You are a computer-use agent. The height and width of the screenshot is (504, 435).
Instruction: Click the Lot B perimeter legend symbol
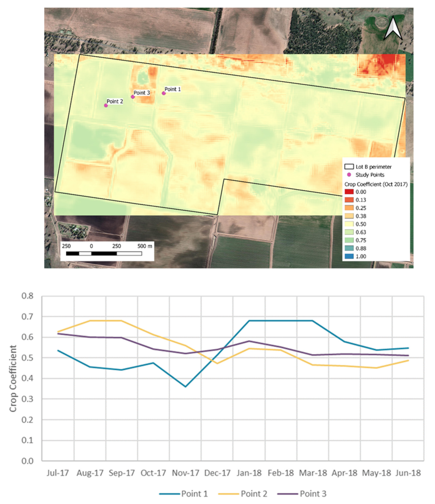349,167
